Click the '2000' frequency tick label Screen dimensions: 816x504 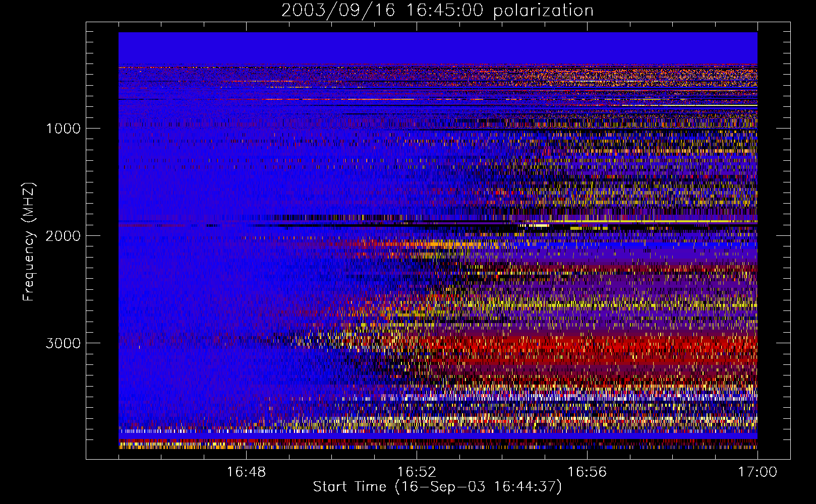[63, 236]
